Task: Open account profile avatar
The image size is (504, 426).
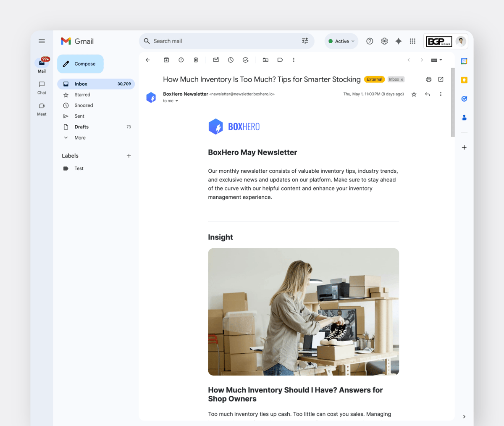Action: pyautogui.click(x=461, y=41)
